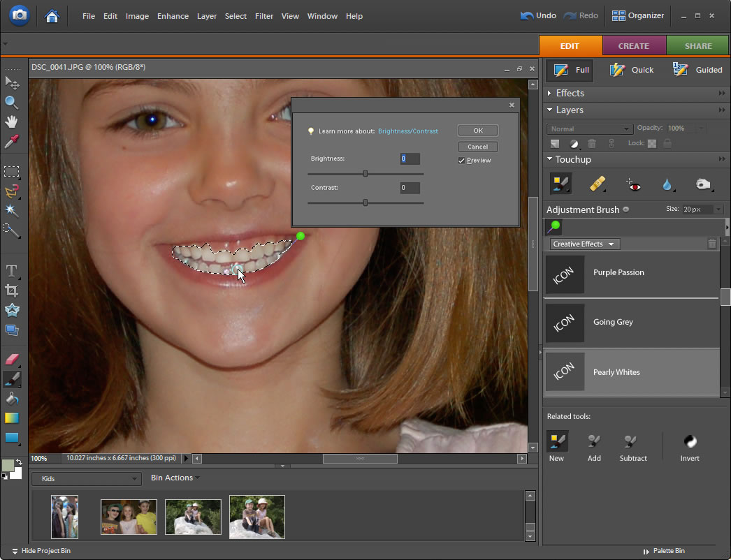The height and width of the screenshot is (560, 731).
Task: Click the camera application logo
Action: point(19,15)
